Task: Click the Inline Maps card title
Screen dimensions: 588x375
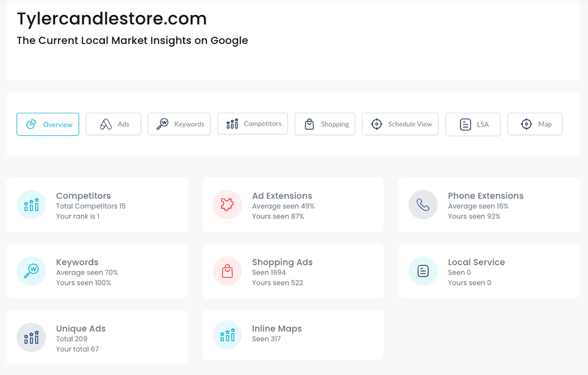Action: pos(277,329)
